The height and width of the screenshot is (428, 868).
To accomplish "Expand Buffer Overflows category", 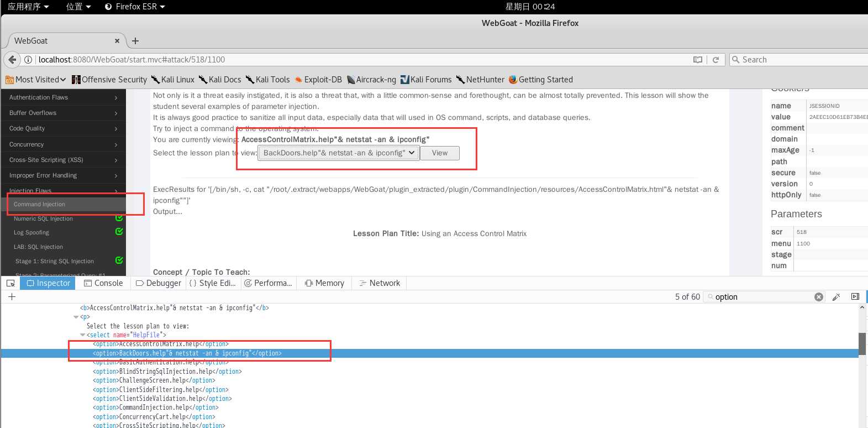I will tap(63, 113).
